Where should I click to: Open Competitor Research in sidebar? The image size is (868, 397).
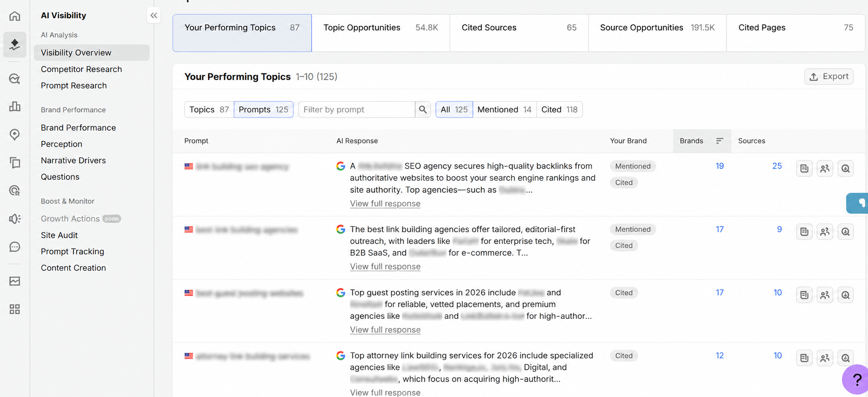(81, 69)
